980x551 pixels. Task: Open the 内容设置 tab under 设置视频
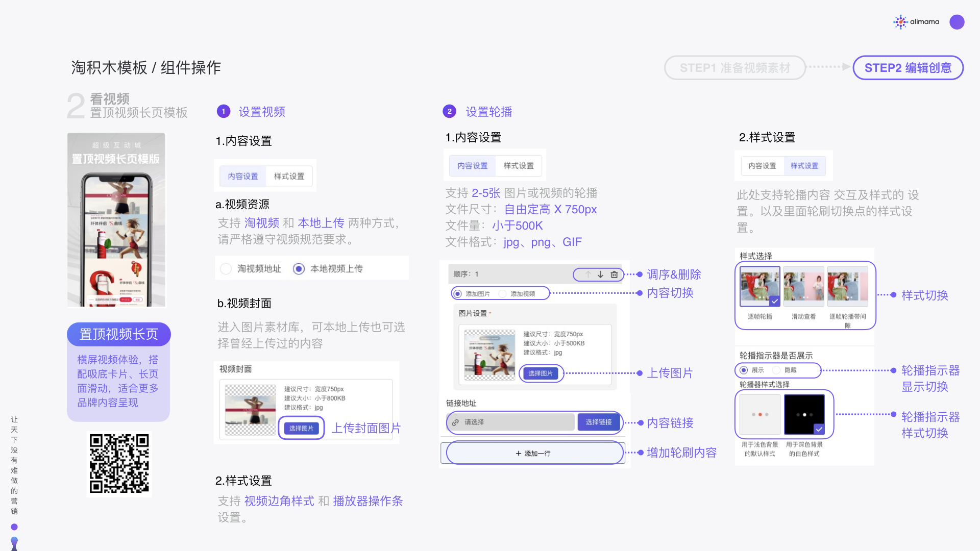point(243,177)
